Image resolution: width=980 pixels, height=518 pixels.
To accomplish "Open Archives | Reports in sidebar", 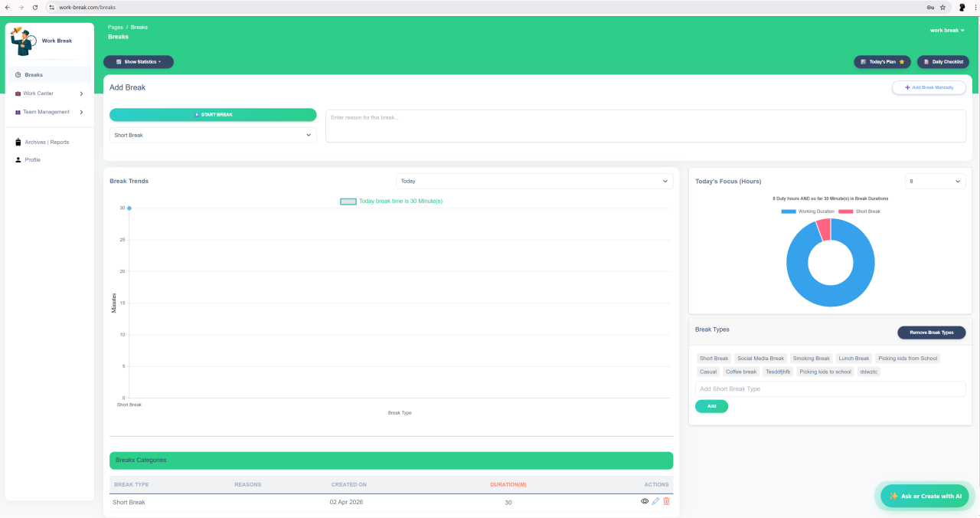I will pyautogui.click(x=46, y=143).
